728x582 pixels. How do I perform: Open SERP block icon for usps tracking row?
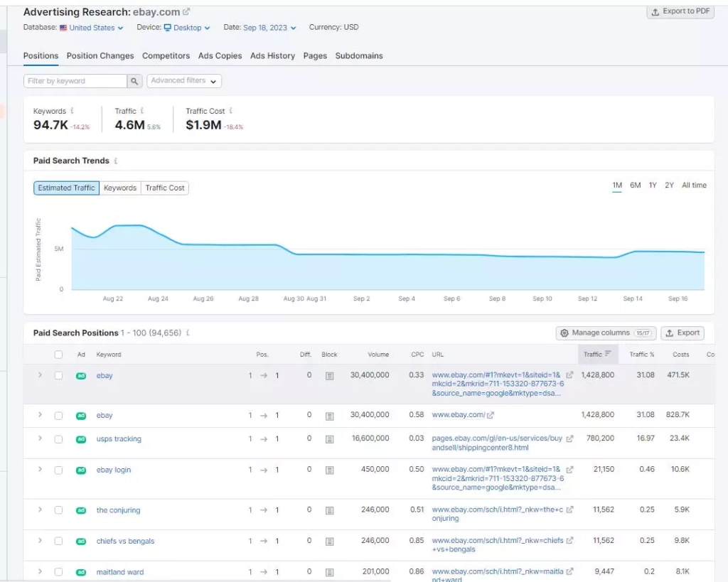330,439
